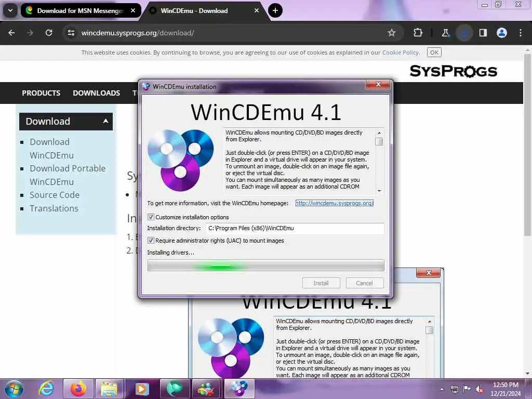Click the discs image in page screenshot
The height and width of the screenshot is (399, 532).
tap(231, 348)
